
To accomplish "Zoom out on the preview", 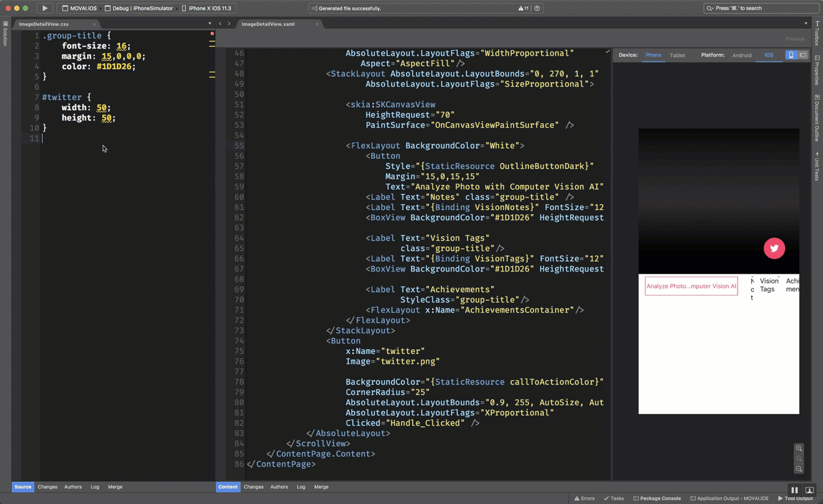I will [x=799, y=469].
